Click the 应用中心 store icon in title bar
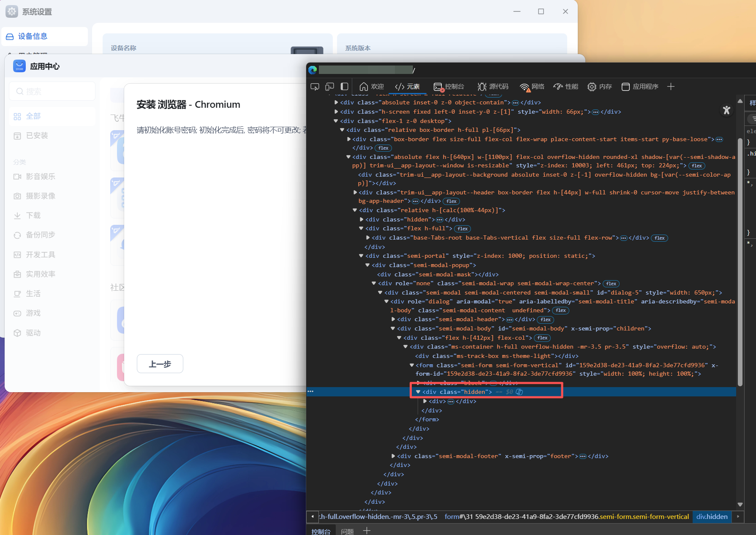Image resolution: width=756 pixels, height=535 pixels. click(19, 66)
